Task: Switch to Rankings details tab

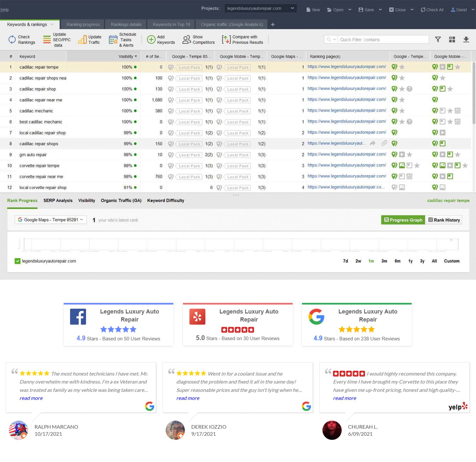Action: coord(126,25)
